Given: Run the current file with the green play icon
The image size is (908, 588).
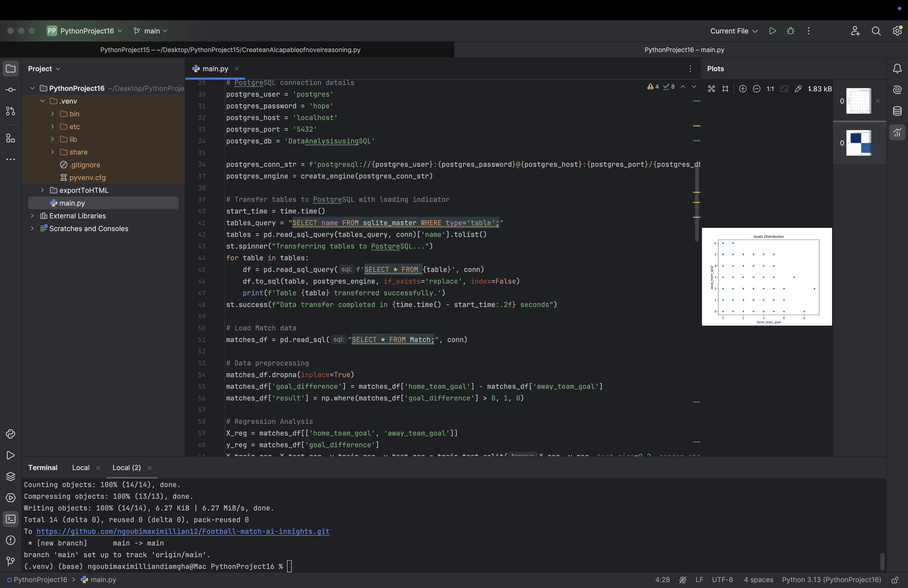Looking at the screenshot, I should (x=773, y=31).
